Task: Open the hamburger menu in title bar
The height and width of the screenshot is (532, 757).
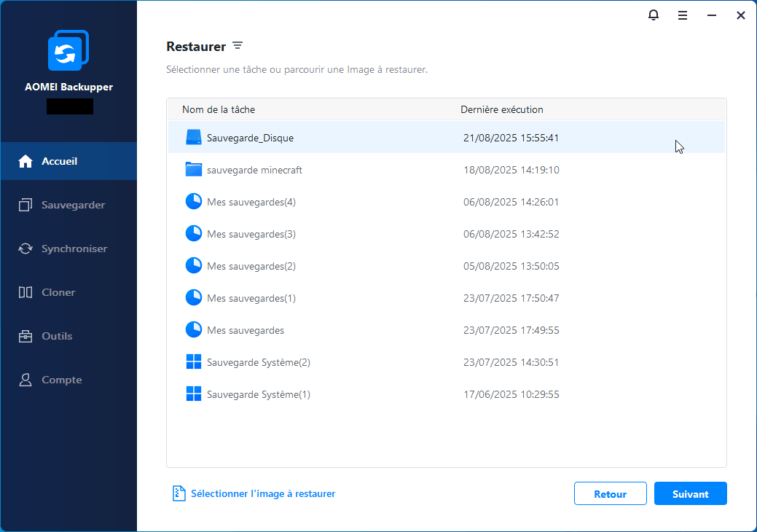Action: coord(683,15)
